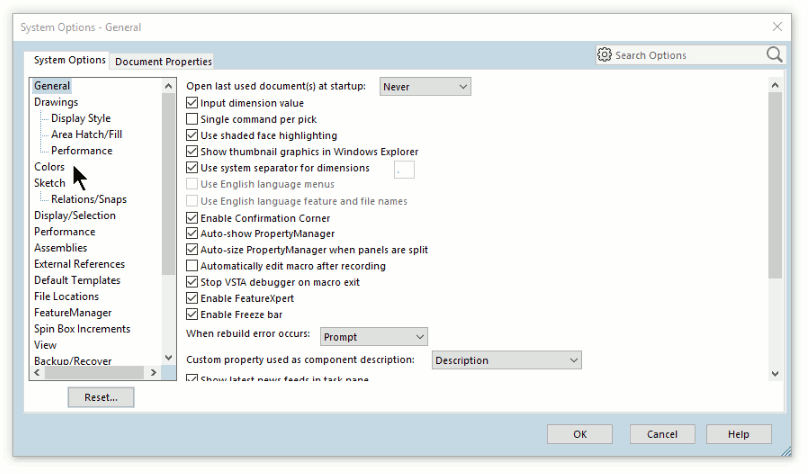Expand the rebuild error Prompt dropdown

(373, 337)
